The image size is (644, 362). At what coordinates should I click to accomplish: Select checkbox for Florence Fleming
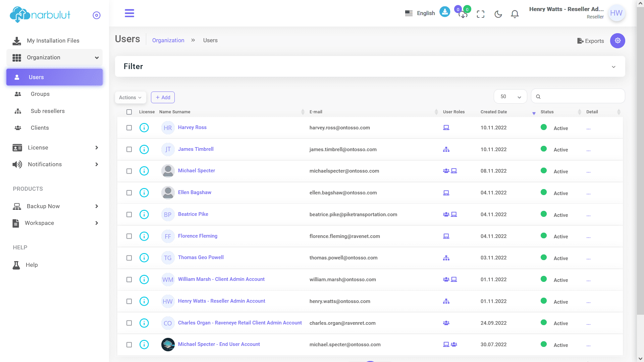129,236
